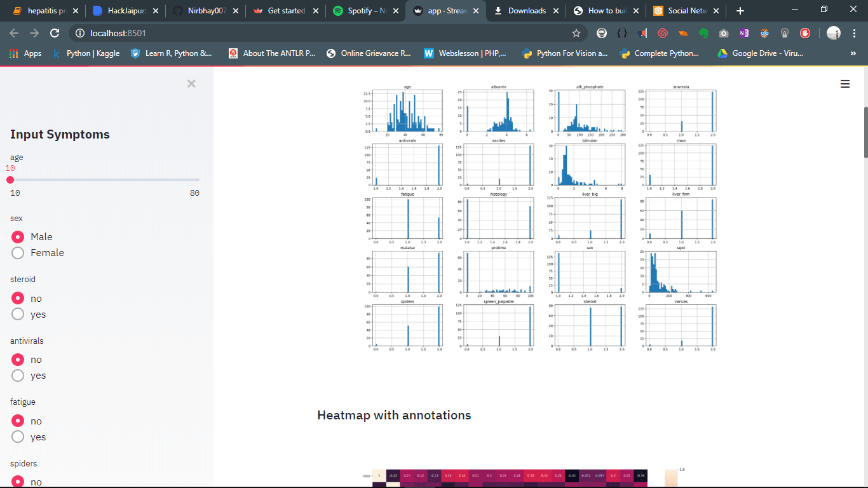Image resolution: width=868 pixels, height=488 pixels.
Task: Click the bilirubin histogram chart
Action: coord(589,163)
